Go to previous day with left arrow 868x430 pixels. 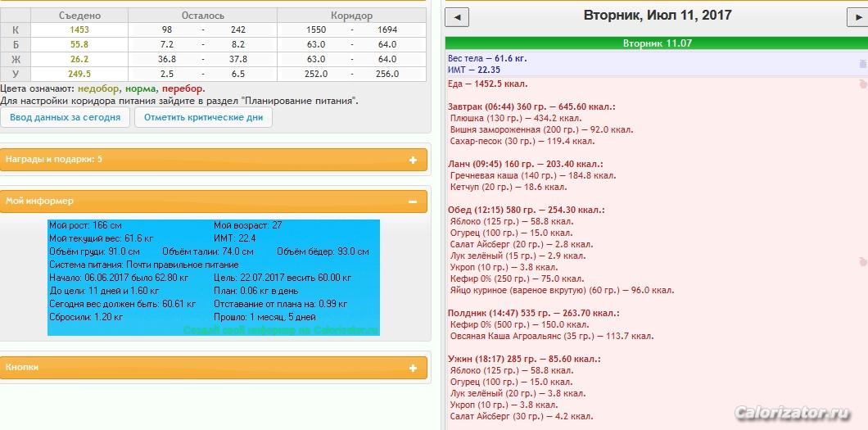point(457,17)
